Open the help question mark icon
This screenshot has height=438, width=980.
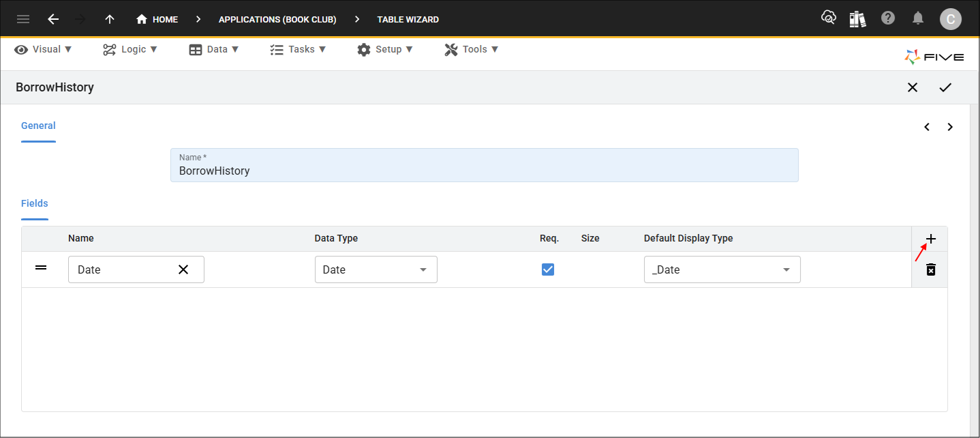[x=888, y=18]
